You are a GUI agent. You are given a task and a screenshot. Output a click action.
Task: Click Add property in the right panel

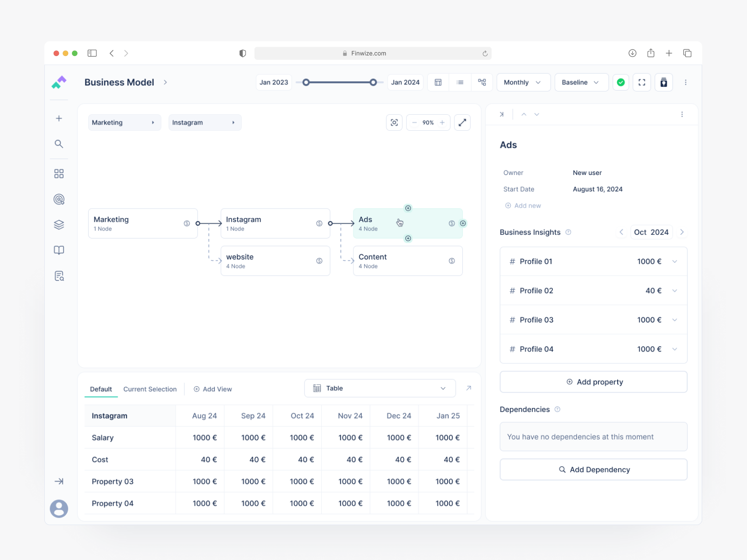pos(593,382)
